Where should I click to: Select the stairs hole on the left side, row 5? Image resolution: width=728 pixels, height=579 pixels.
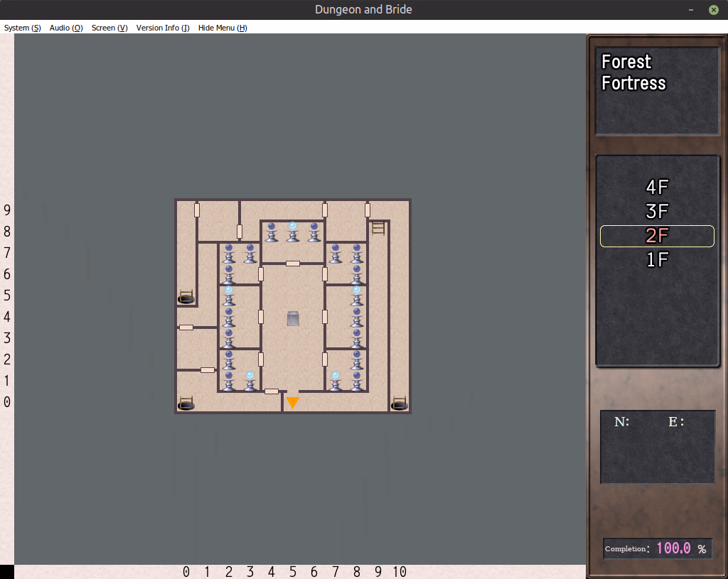[186, 297]
